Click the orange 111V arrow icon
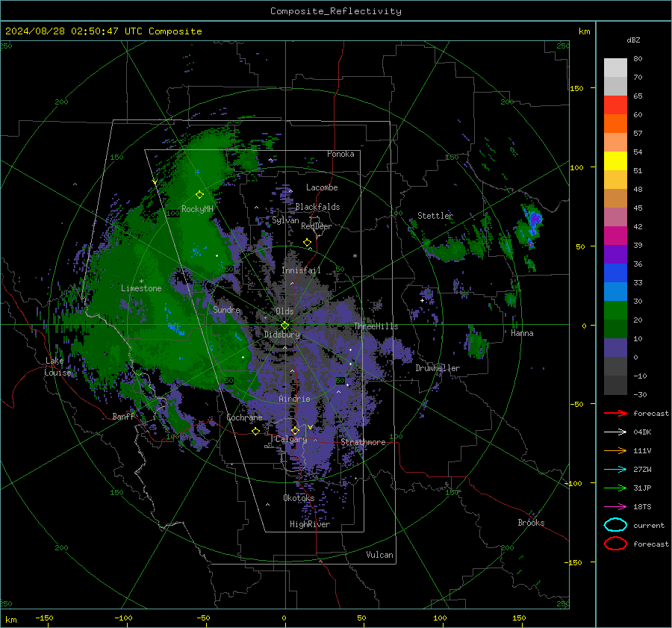672x628 pixels. point(615,450)
